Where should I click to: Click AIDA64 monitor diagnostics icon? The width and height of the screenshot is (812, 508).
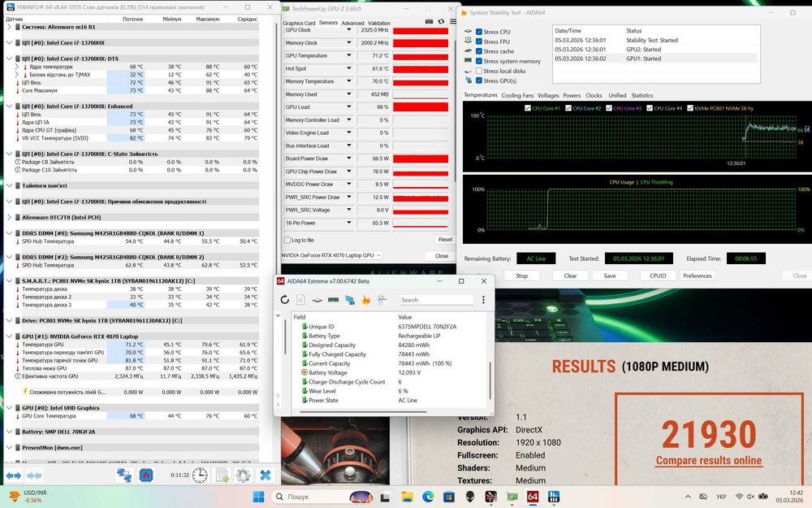tap(350, 300)
